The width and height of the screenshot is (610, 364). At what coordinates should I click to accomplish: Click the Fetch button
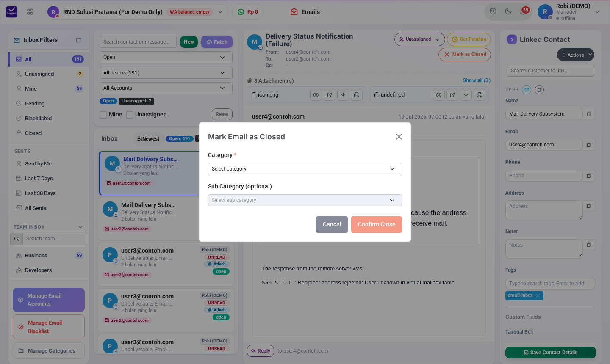(217, 42)
